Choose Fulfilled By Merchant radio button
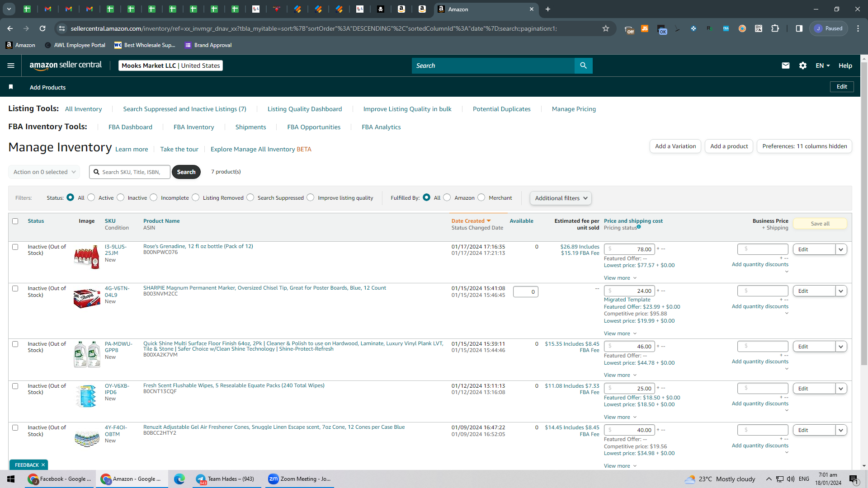The image size is (868, 488). pos(481,197)
